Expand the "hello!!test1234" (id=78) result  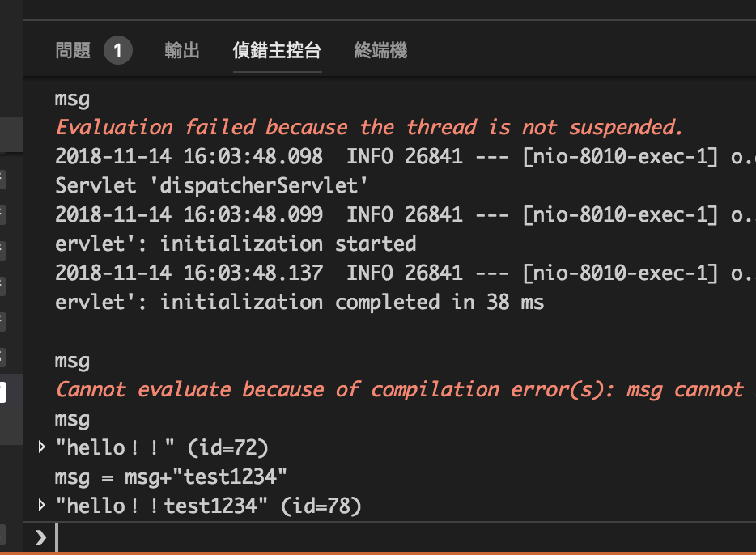click(x=42, y=506)
